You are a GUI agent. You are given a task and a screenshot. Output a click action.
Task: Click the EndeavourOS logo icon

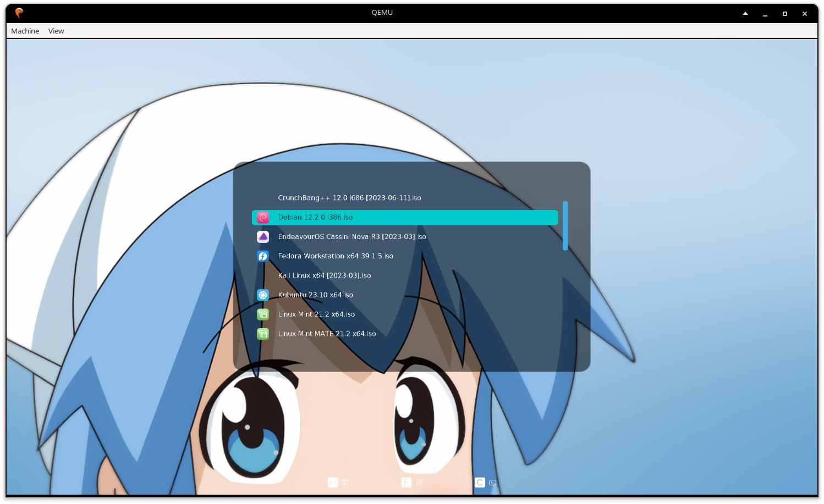tap(263, 237)
